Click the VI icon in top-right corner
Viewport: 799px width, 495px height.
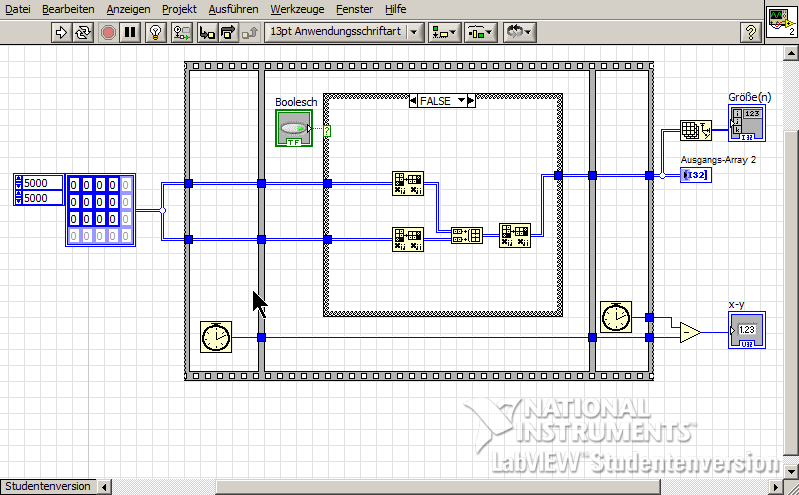pyautogui.click(x=781, y=20)
